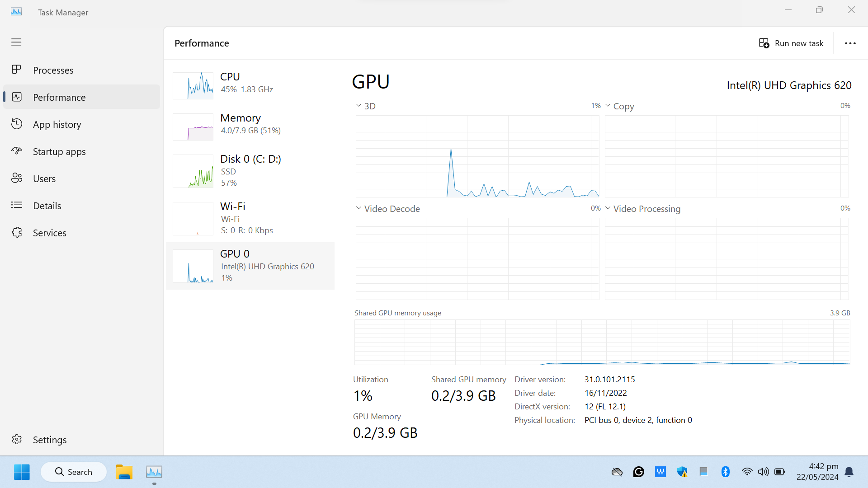Open Windows Security shield tray icon
This screenshot has width=868, height=488.
pyautogui.click(x=682, y=472)
